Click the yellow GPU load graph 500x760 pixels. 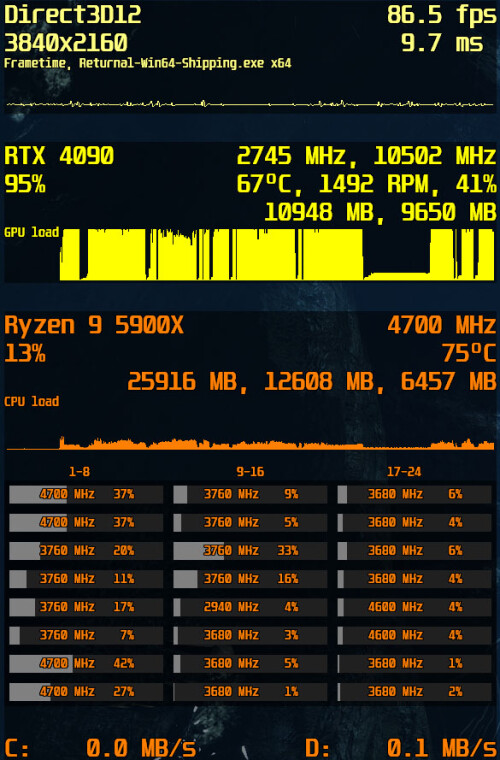pyautogui.click(x=277, y=254)
